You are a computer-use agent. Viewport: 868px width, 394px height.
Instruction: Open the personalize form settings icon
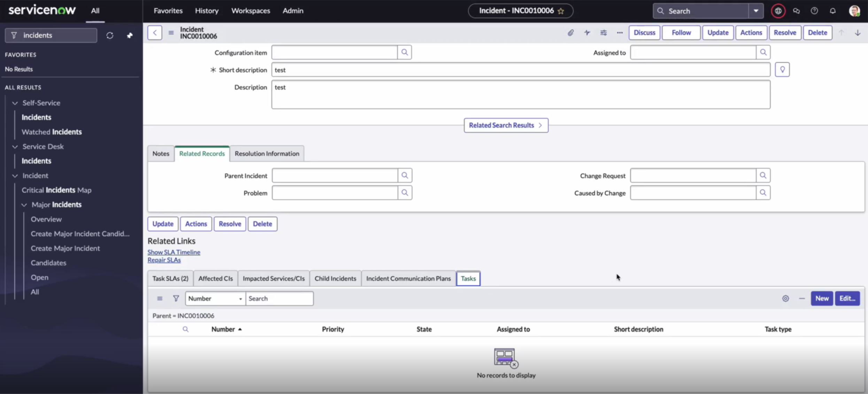(x=604, y=33)
